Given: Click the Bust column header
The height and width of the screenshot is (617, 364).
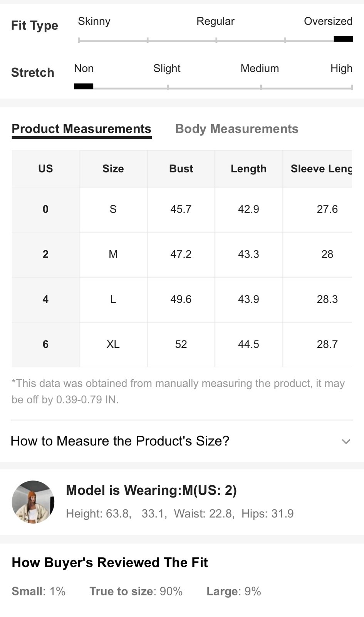Looking at the screenshot, I should coord(181,169).
